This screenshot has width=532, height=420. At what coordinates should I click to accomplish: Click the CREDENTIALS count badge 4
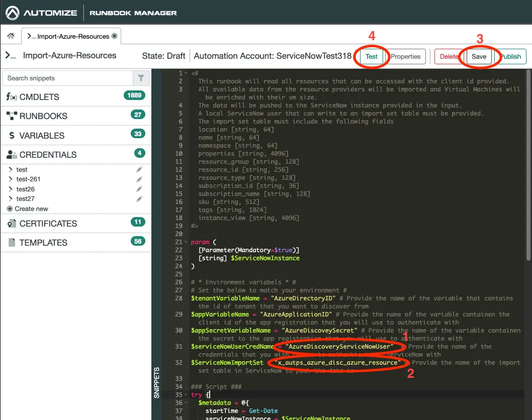click(x=139, y=153)
